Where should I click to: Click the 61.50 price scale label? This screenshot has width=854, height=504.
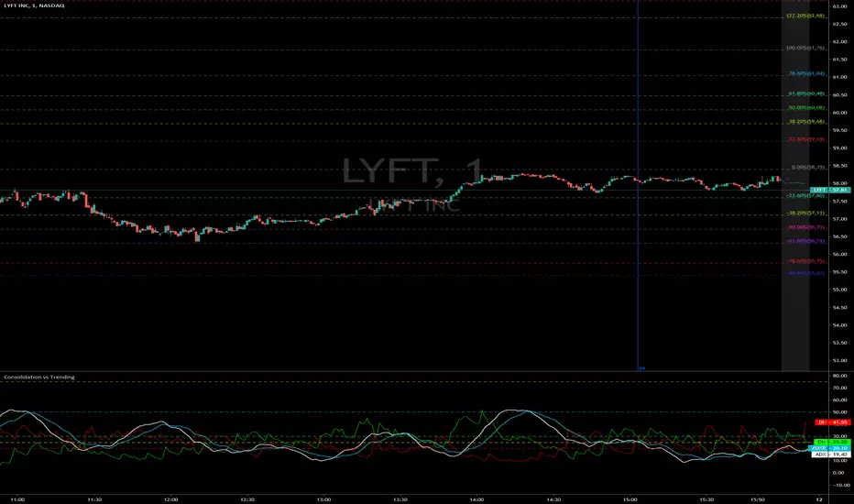[x=839, y=60]
